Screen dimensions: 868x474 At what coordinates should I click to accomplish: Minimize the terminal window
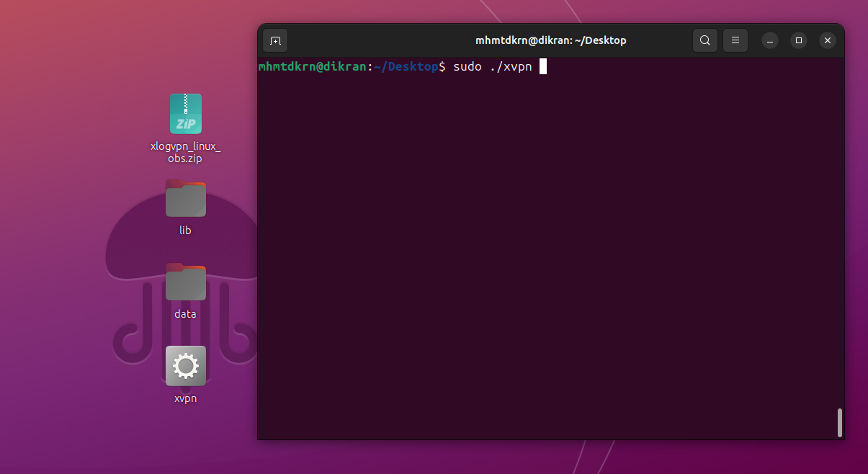coord(769,40)
